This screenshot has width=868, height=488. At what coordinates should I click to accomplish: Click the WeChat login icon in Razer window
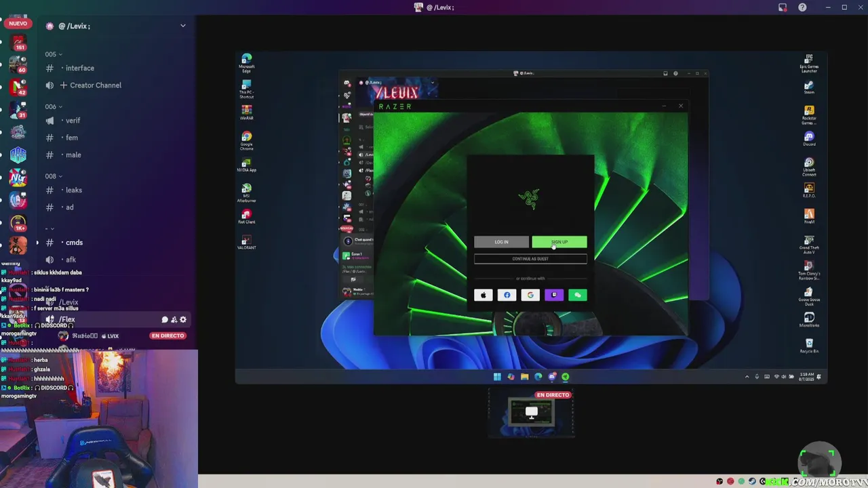click(x=578, y=295)
